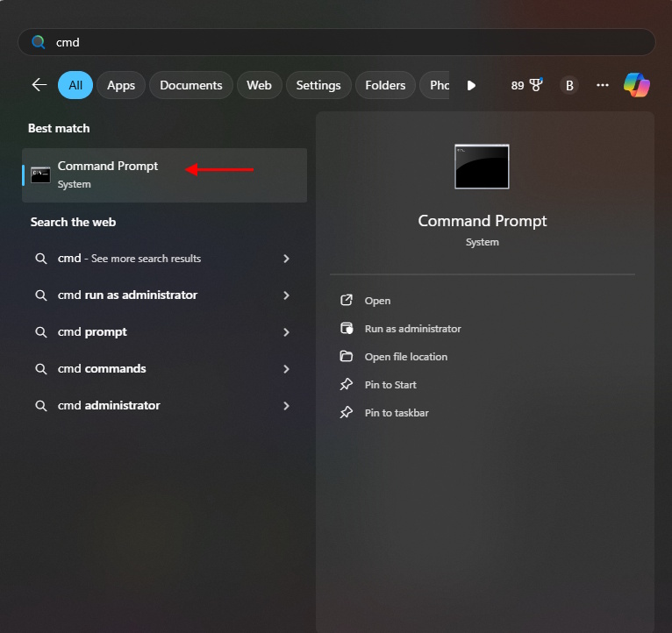Click the Run as administrator shield icon
Image resolution: width=672 pixels, height=633 pixels.
pos(347,329)
